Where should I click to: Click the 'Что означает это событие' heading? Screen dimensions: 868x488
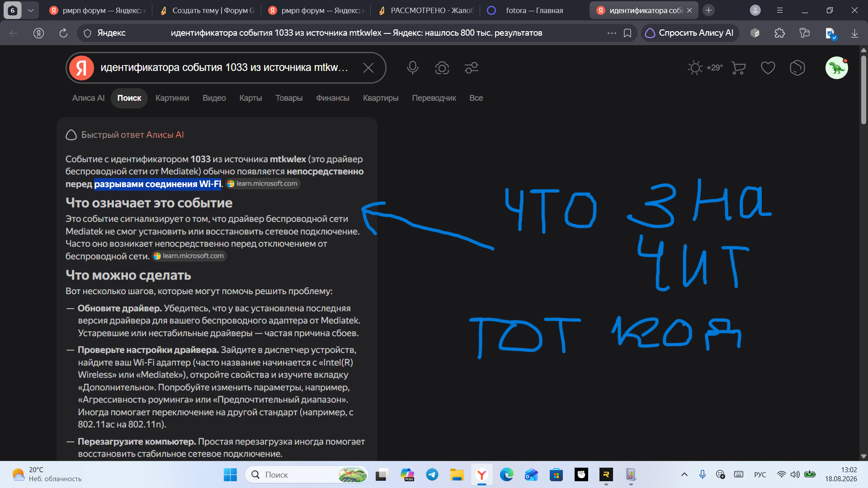coord(149,203)
